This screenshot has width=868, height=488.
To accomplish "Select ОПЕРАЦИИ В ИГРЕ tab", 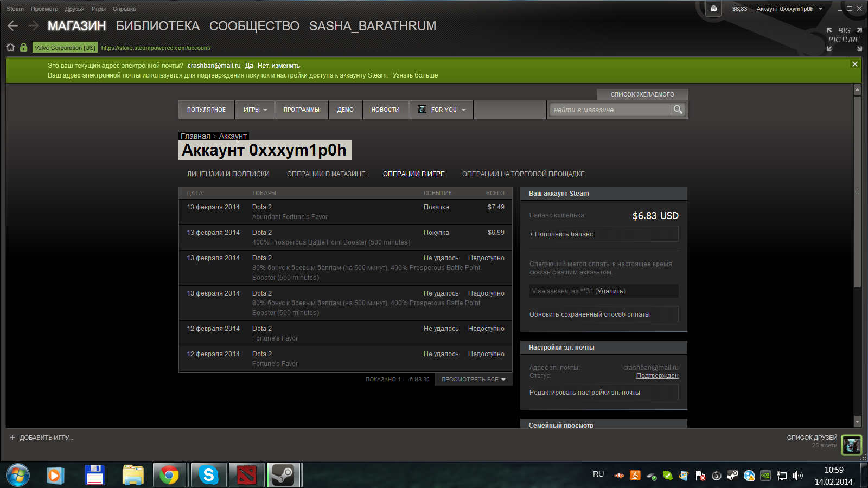I will pyautogui.click(x=414, y=174).
